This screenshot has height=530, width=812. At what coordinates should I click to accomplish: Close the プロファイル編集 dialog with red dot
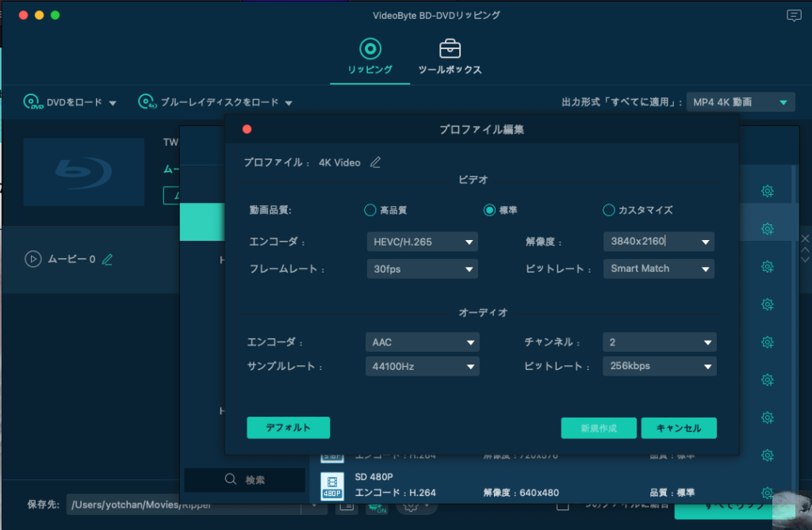tap(247, 129)
